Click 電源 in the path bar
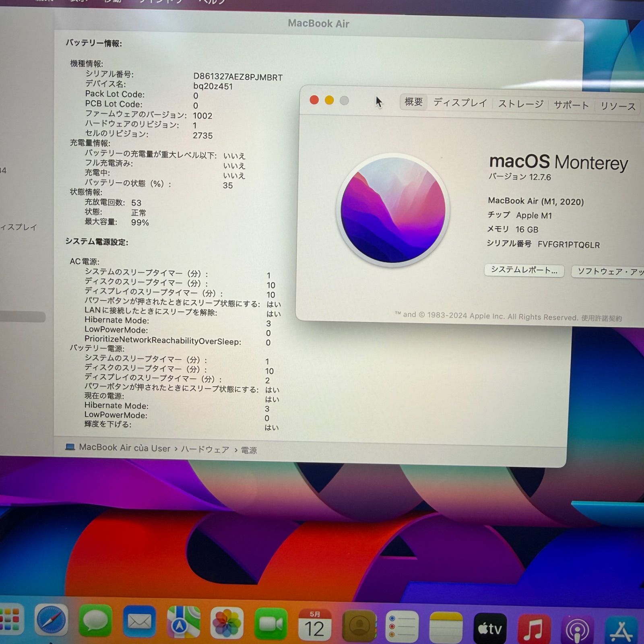 249,450
